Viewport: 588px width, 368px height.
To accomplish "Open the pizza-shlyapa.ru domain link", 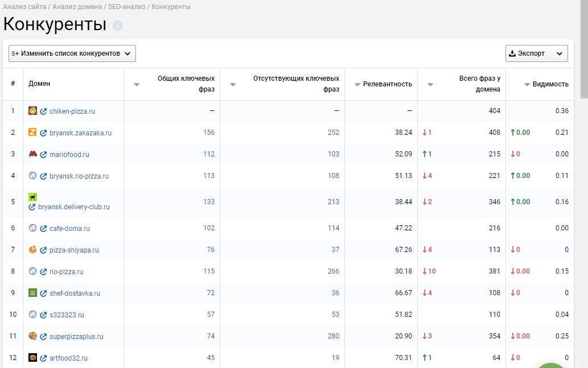I will click(74, 250).
